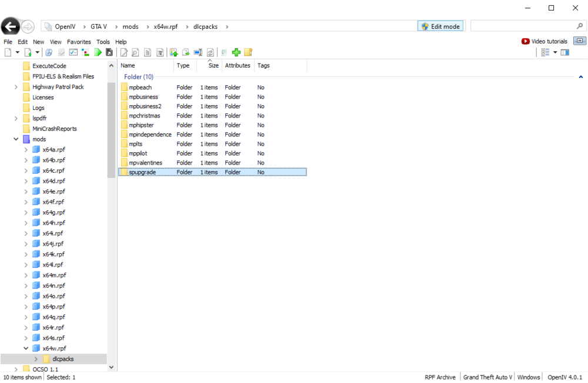The width and height of the screenshot is (588, 383).
Task: Expand the lspdfr tree node
Action: pos(16,119)
